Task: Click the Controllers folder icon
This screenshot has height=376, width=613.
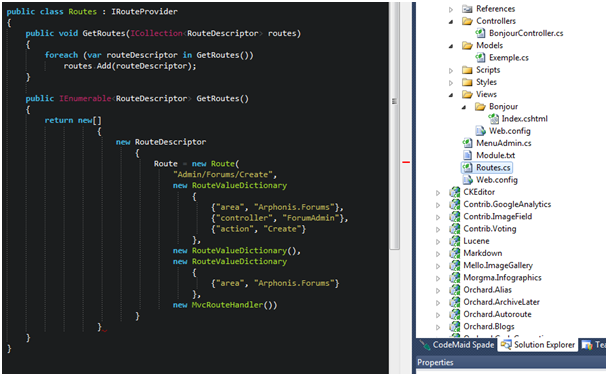Action: (x=467, y=21)
